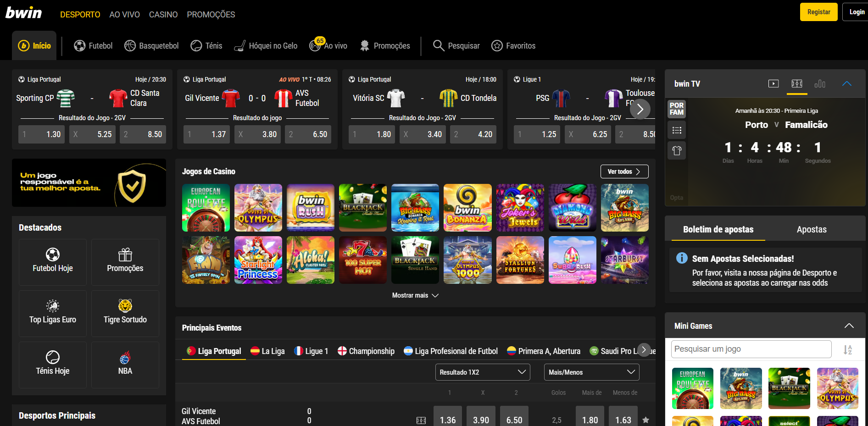The width and height of the screenshot is (868, 426).
Task: Show more leagues with the tabs arrow
Action: [644, 350]
